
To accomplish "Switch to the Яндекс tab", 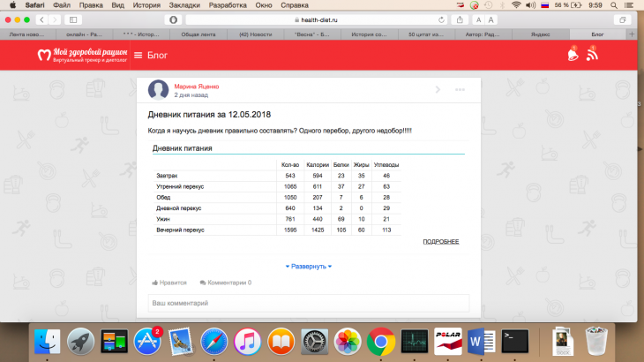I will point(539,34).
